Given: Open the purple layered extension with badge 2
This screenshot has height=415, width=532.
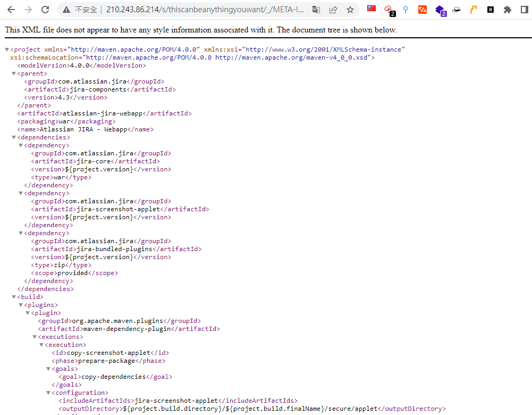Looking at the screenshot, I should 441,11.
